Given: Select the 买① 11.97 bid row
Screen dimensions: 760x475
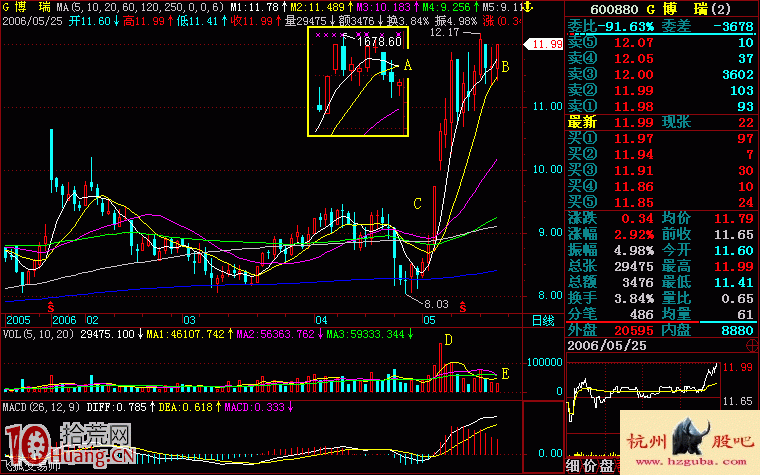Looking at the screenshot, I should pos(661,139).
